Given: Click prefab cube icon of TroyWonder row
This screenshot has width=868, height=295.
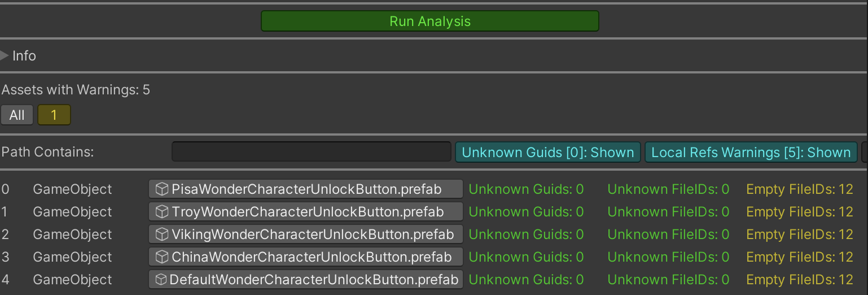Looking at the screenshot, I should [162, 212].
